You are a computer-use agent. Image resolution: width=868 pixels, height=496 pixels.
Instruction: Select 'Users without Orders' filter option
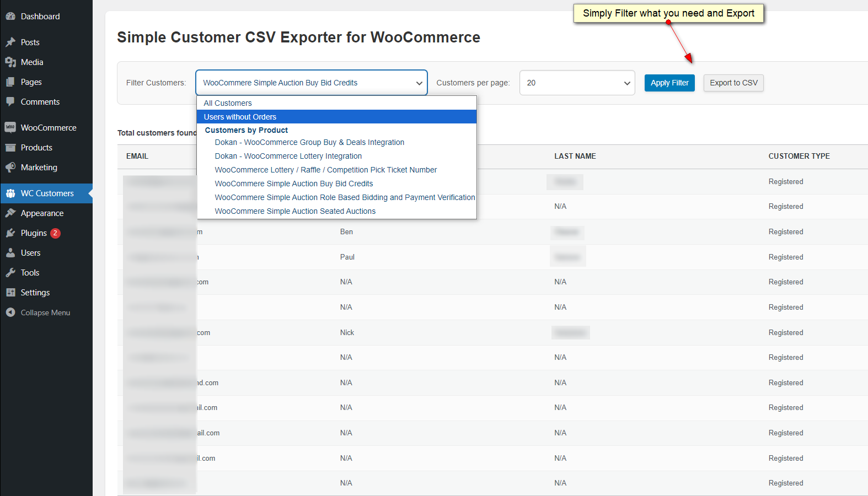(240, 117)
